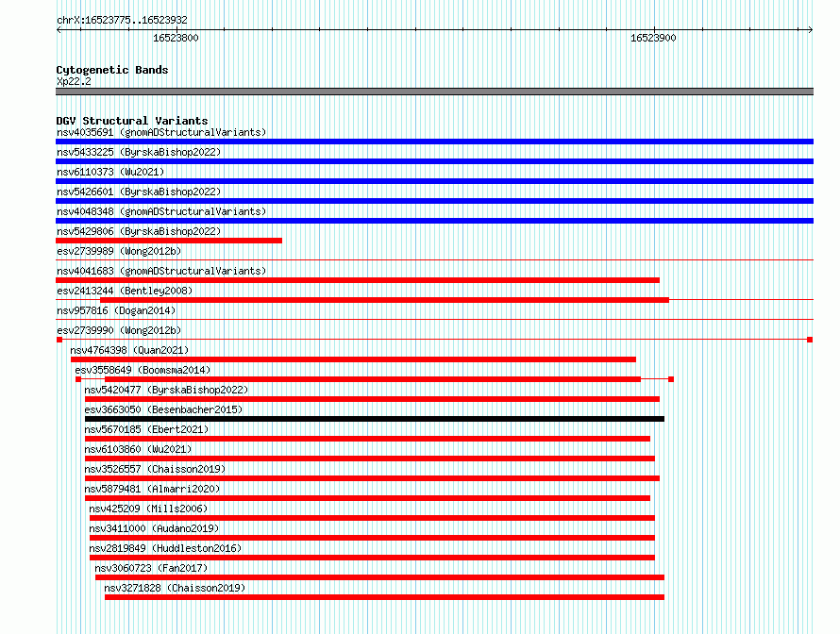Open the nsv4048348 (gnomADStructuralVariants) label

point(161,211)
